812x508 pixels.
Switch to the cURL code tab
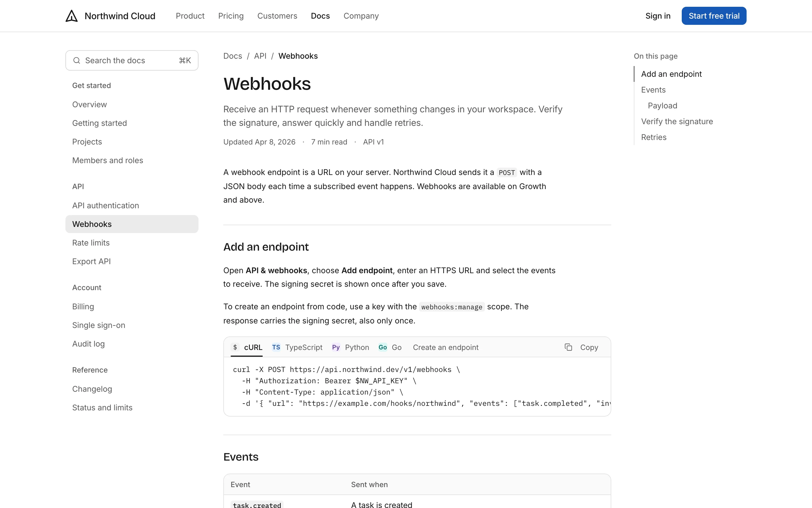point(247,347)
